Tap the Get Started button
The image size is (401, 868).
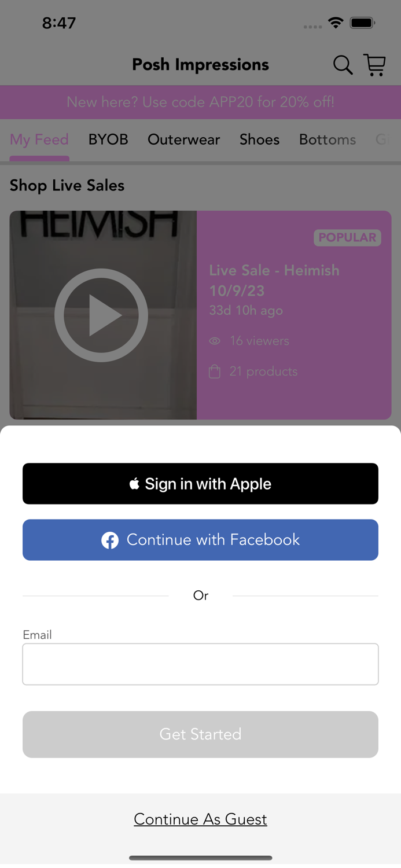pos(200,734)
